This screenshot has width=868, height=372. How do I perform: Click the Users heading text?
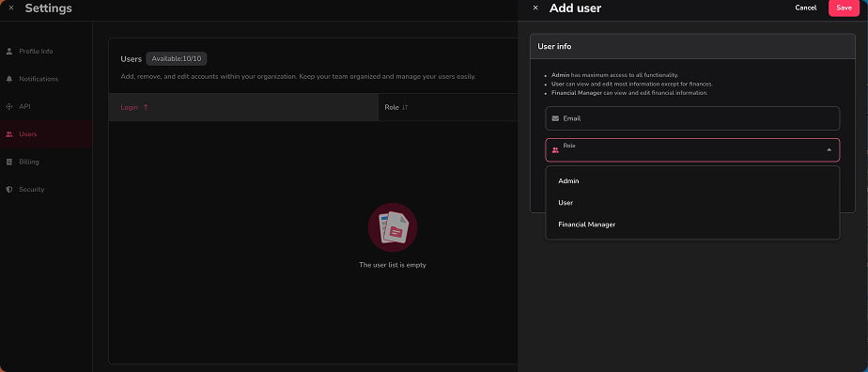tap(132, 58)
